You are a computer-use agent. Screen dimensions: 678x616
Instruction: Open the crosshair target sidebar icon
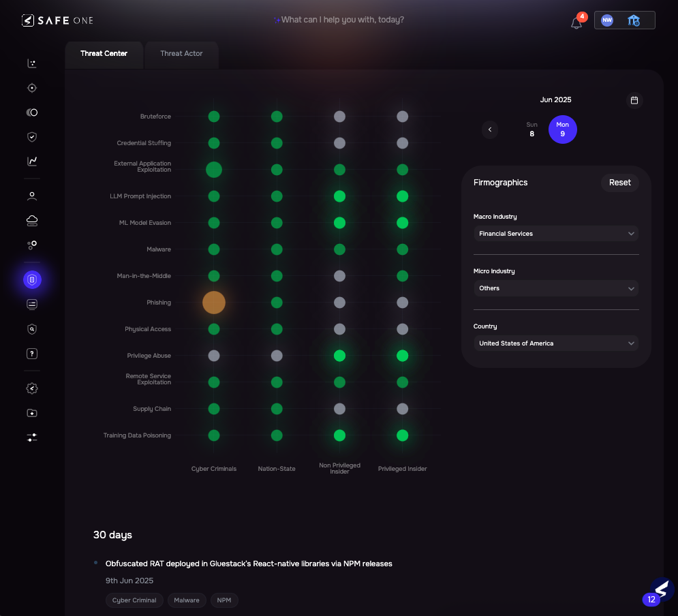tap(32, 88)
